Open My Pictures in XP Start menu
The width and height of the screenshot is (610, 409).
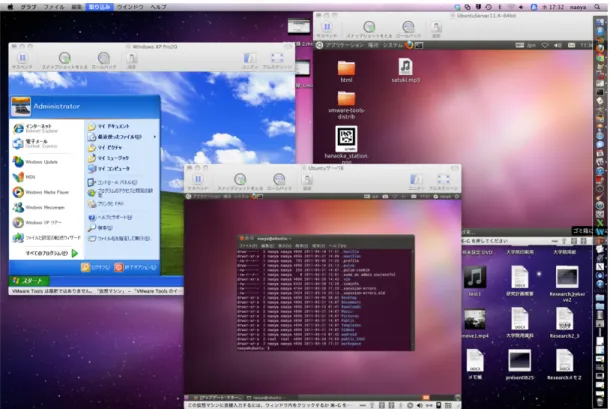point(105,147)
